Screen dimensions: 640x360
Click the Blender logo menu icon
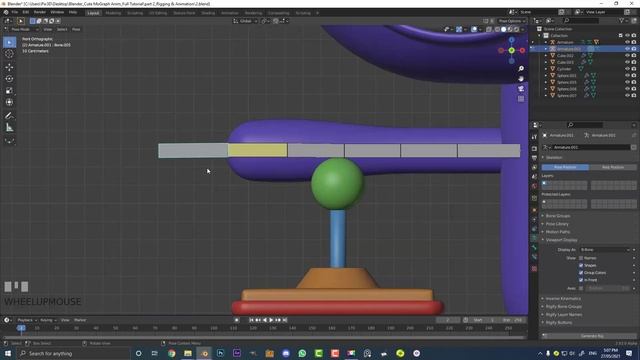pos(6,12)
